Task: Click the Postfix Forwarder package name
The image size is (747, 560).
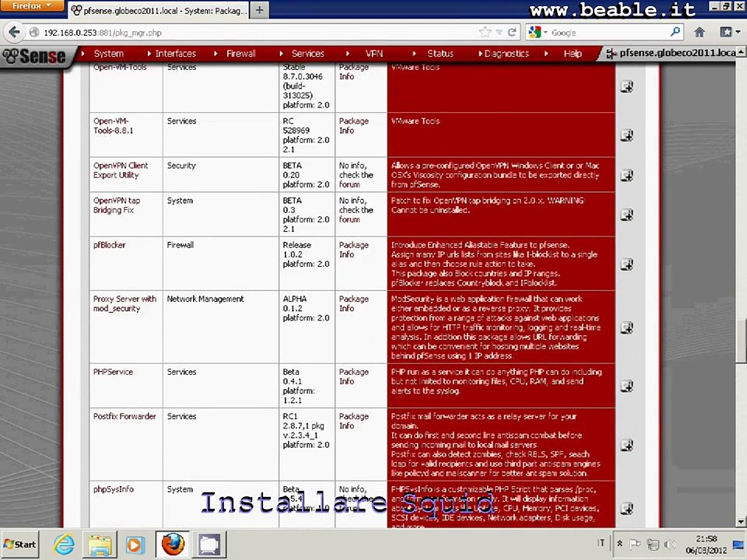Action: 124,417
